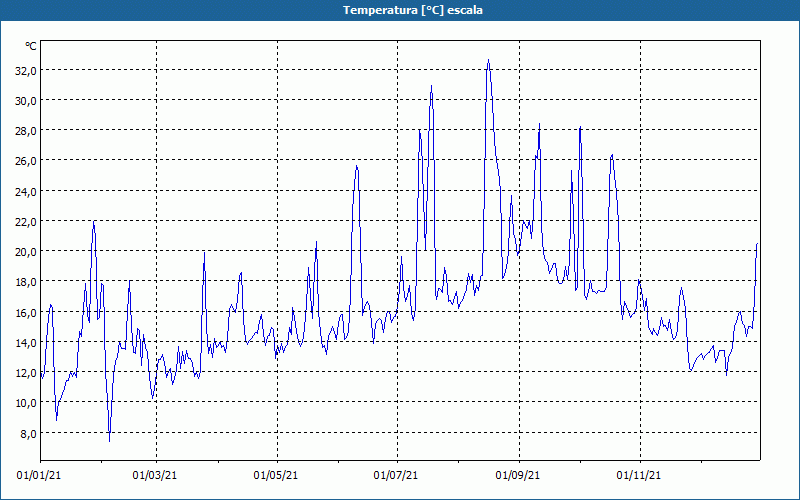Click the 14,0 y-axis label
Screen dimensions: 800x500
(26, 343)
